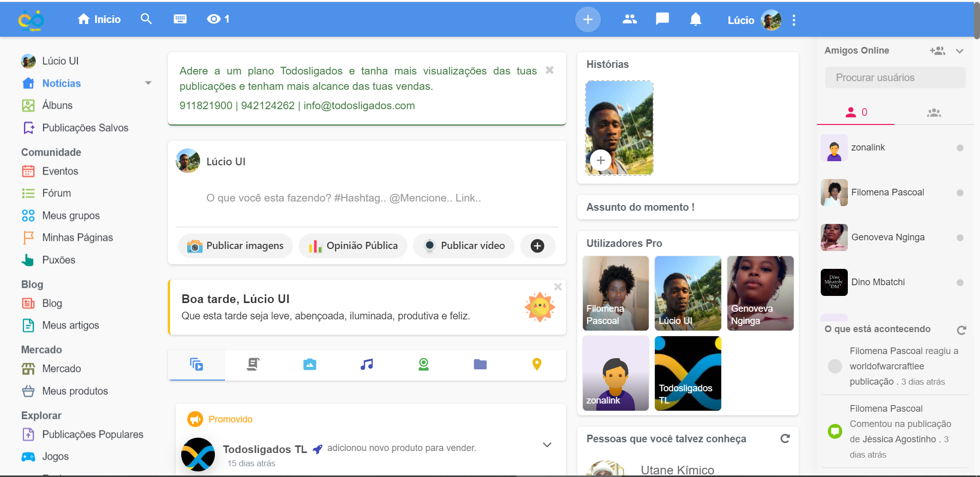The width and height of the screenshot is (980, 477).
Task: Open the search magnifier in top bar
Action: 146,19
